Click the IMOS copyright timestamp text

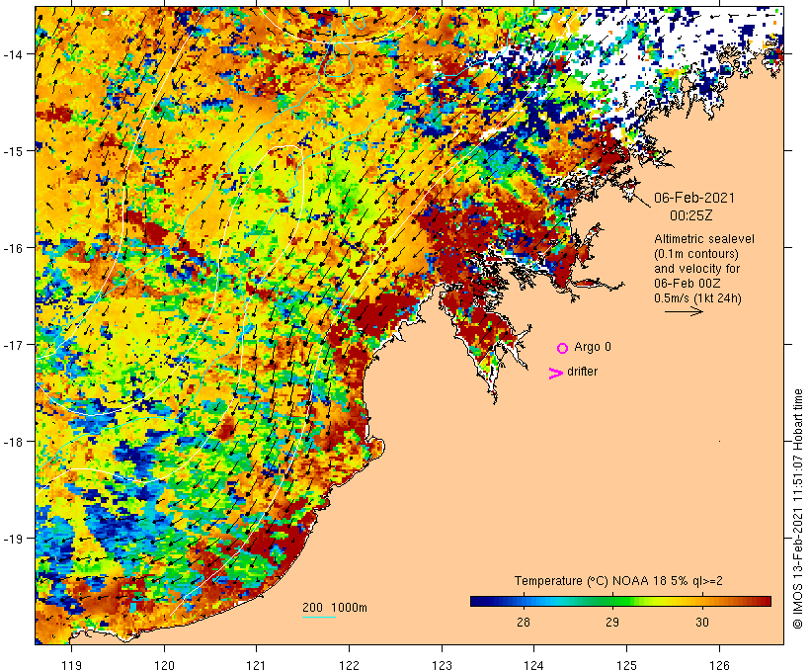click(x=797, y=509)
